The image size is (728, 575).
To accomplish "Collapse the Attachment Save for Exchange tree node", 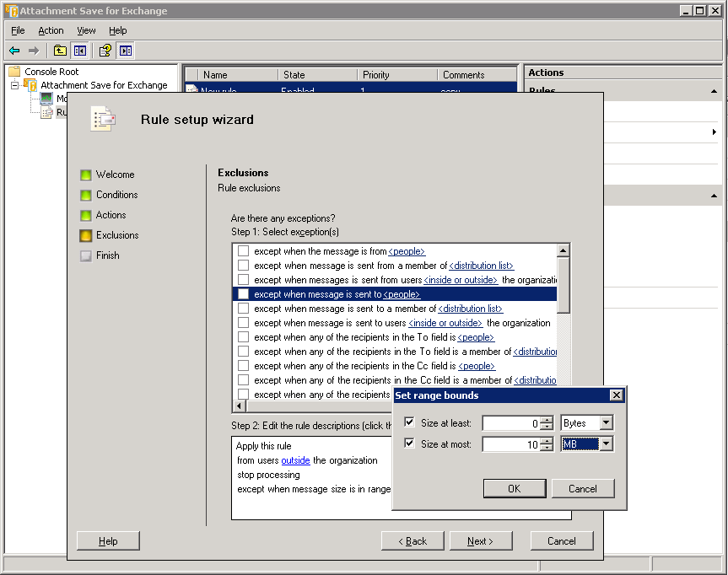I will coord(14,85).
